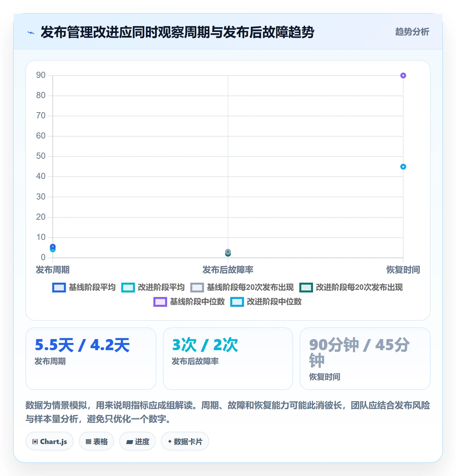456x476 pixels.
Task: Toggle the 改进阶段平均 legend item
Action: [153, 287]
